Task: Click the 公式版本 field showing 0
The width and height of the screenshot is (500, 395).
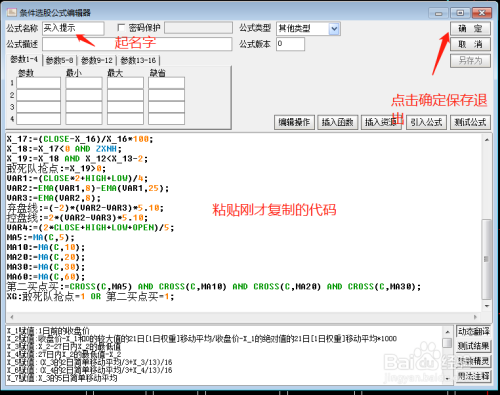Action: 290,44
